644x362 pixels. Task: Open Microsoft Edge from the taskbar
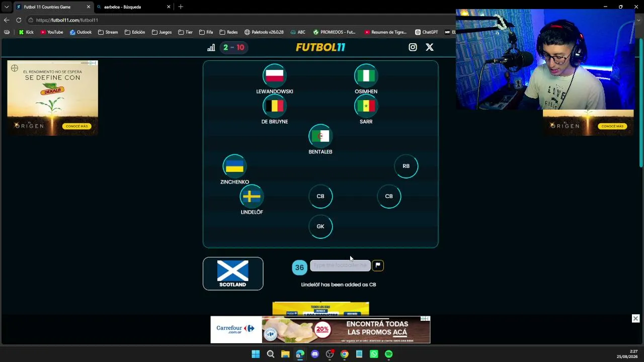[x=300, y=354]
